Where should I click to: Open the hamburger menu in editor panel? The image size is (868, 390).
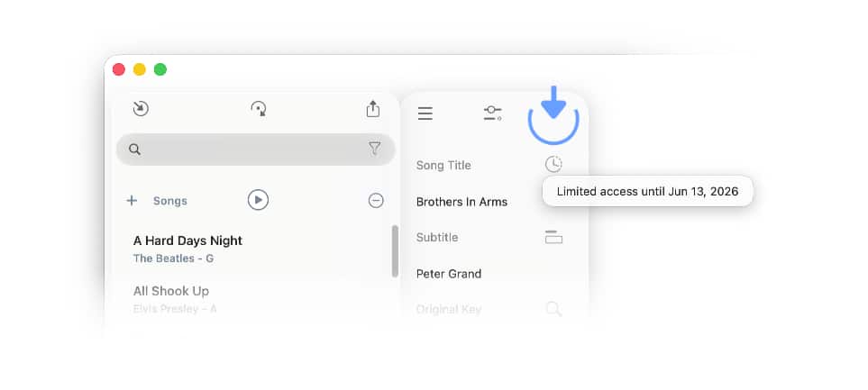(425, 113)
